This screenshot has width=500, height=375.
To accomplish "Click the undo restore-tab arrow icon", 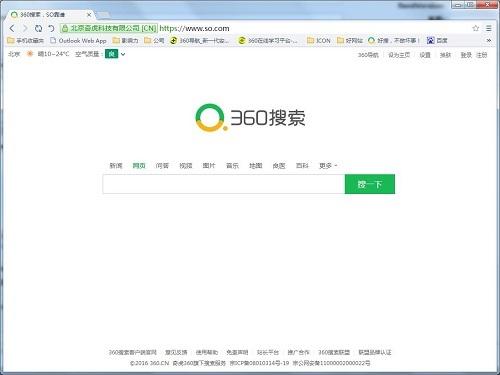I will (51, 28).
